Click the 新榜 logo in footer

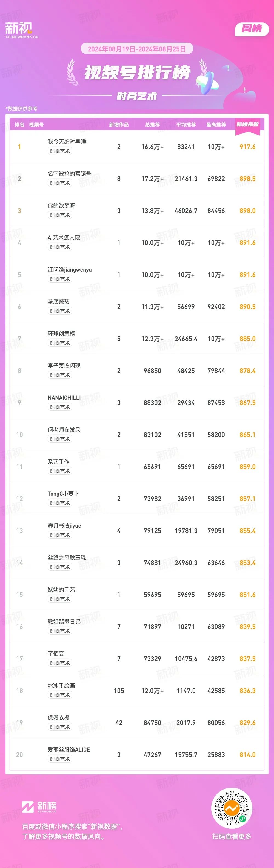(x=39, y=807)
